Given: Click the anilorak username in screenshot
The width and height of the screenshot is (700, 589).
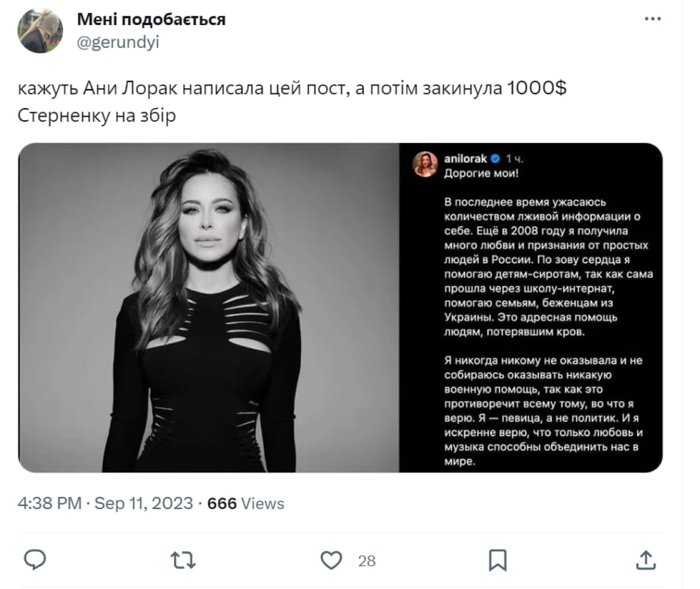Looking at the screenshot, I should pyautogui.click(x=465, y=159).
